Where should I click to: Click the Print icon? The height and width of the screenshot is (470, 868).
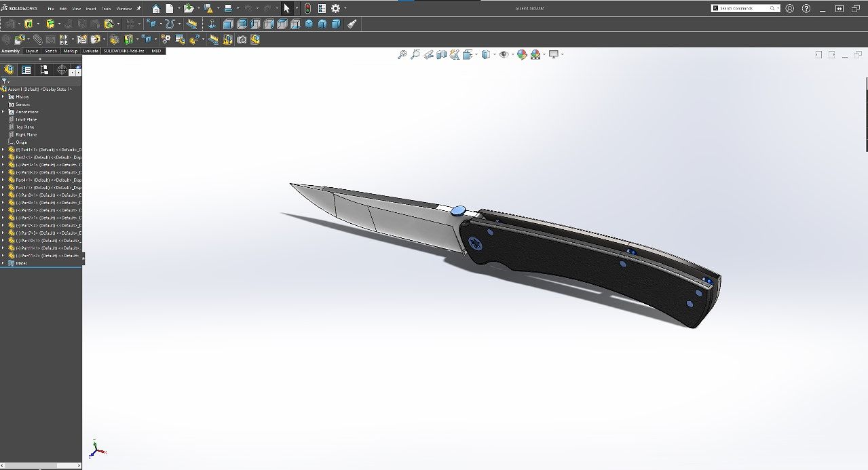tap(228, 9)
